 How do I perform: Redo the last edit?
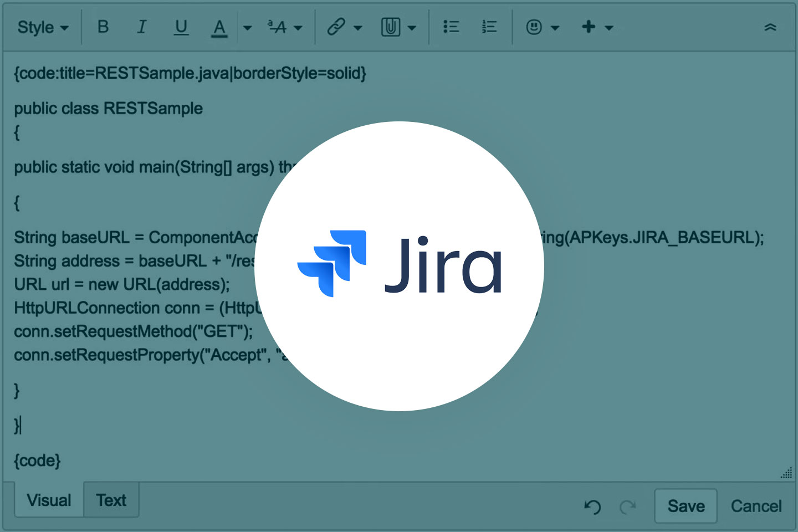[627, 506]
